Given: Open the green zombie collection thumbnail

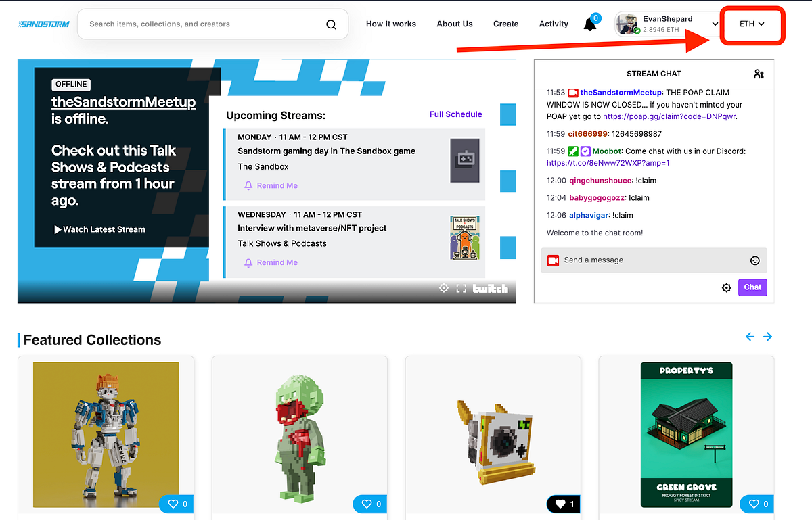Looking at the screenshot, I should [300, 435].
